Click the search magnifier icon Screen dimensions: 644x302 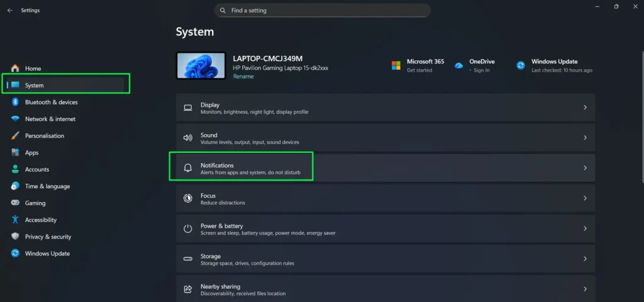(x=223, y=10)
